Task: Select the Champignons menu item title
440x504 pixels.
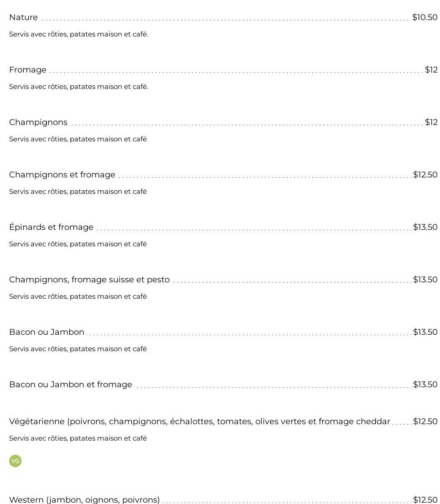Action: tap(38, 122)
